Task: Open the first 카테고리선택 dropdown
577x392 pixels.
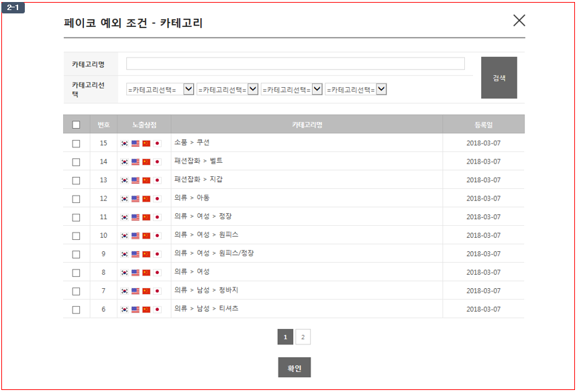Action: 160,89
